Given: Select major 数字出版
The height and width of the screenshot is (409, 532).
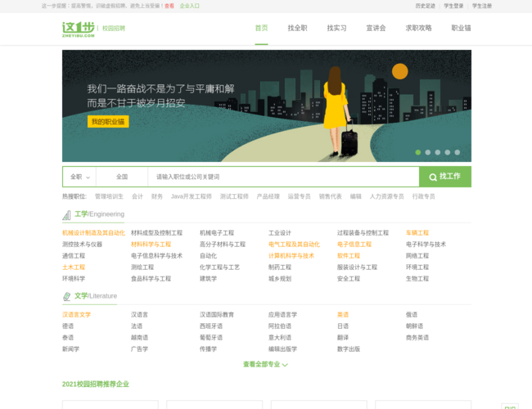Looking at the screenshot, I should click(x=349, y=349).
